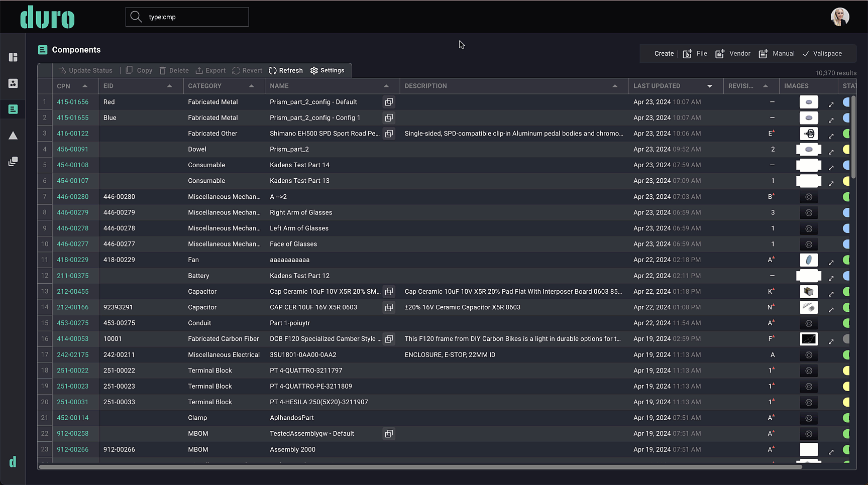
Task: Open table Settings
Action: point(328,70)
